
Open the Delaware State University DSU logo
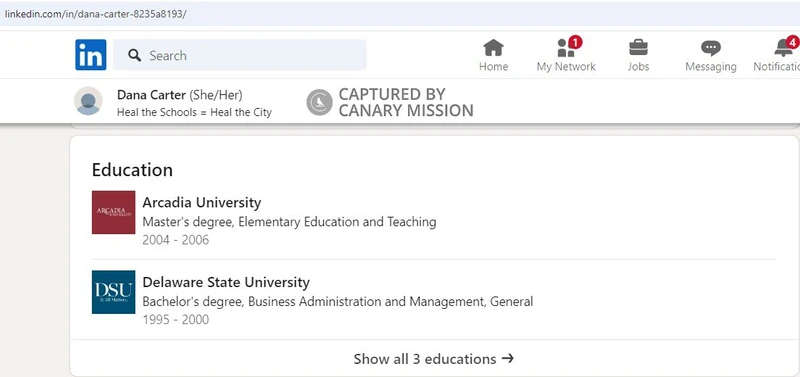pos(113,292)
